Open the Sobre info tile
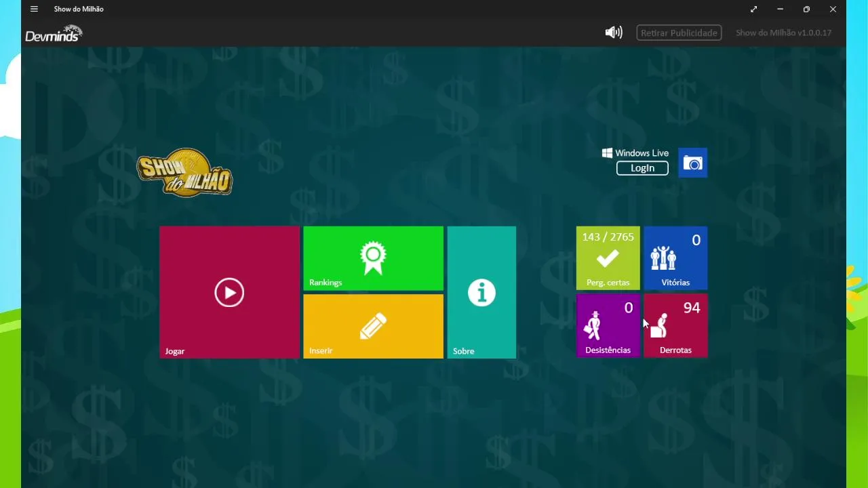This screenshot has width=868, height=488. (481, 292)
